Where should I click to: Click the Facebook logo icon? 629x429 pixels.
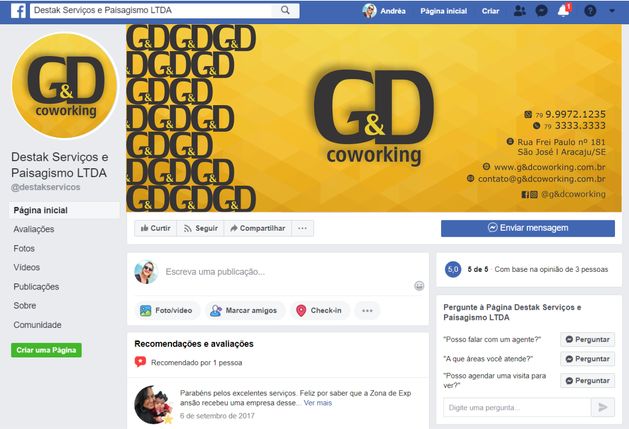[18, 11]
